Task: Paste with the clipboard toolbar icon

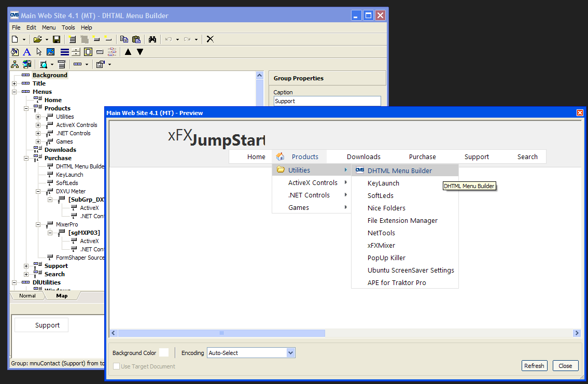Action: [x=137, y=39]
